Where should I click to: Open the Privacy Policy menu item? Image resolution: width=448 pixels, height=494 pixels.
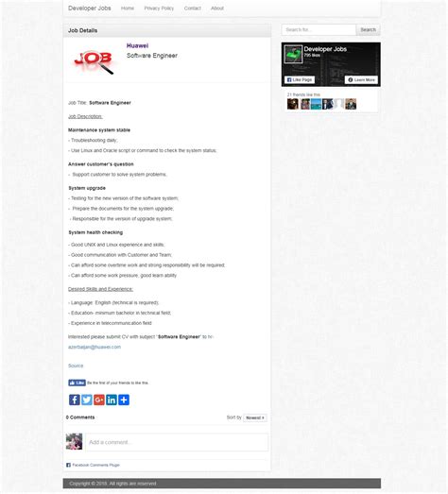[x=159, y=9]
